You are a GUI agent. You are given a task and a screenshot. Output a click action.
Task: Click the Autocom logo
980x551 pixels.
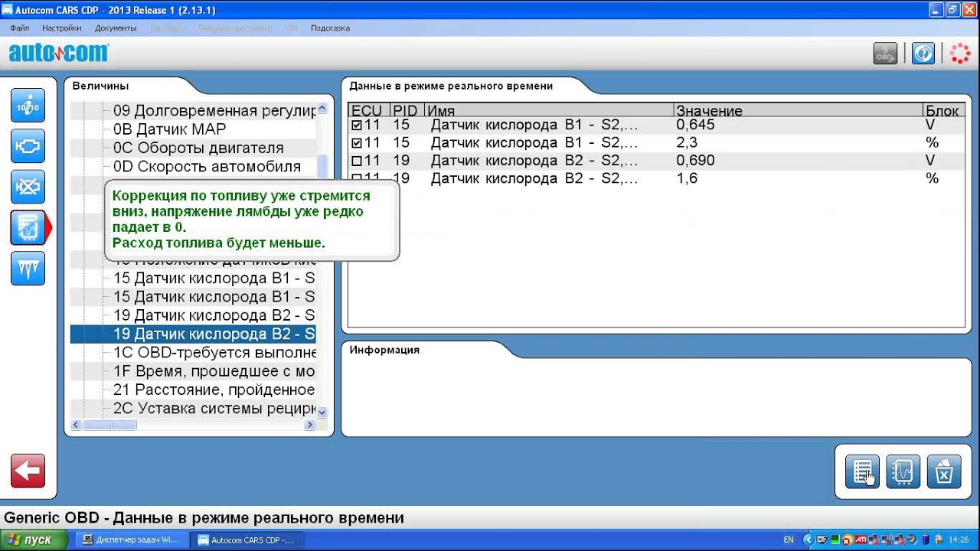click(59, 53)
